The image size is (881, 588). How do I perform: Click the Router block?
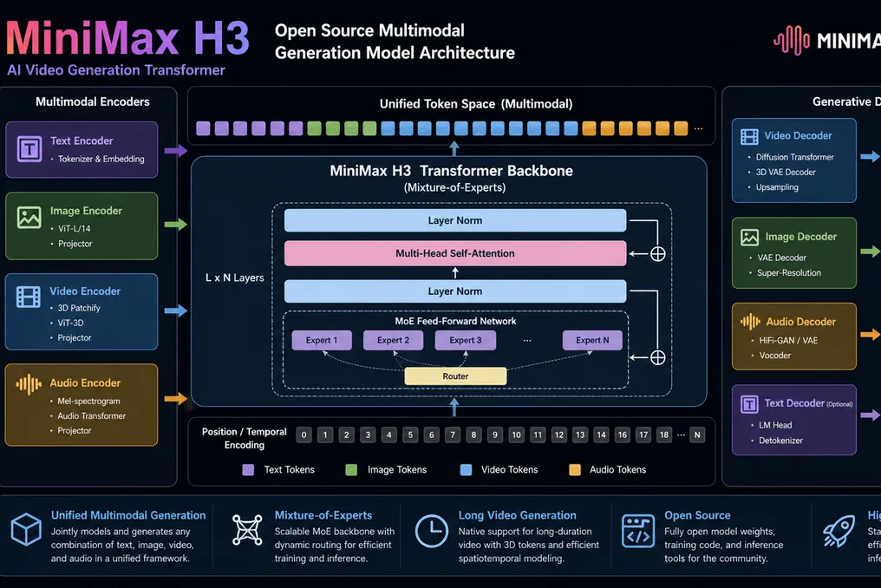tap(455, 376)
